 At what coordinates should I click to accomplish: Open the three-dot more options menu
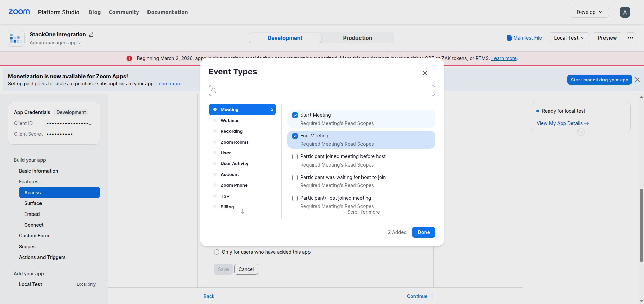pyautogui.click(x=630, y=38)
